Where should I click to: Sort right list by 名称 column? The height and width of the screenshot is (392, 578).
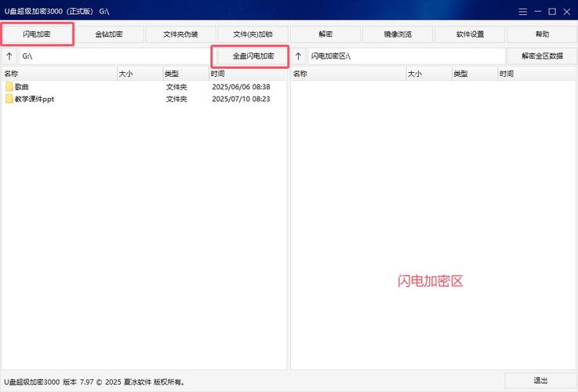click(348, 74)
